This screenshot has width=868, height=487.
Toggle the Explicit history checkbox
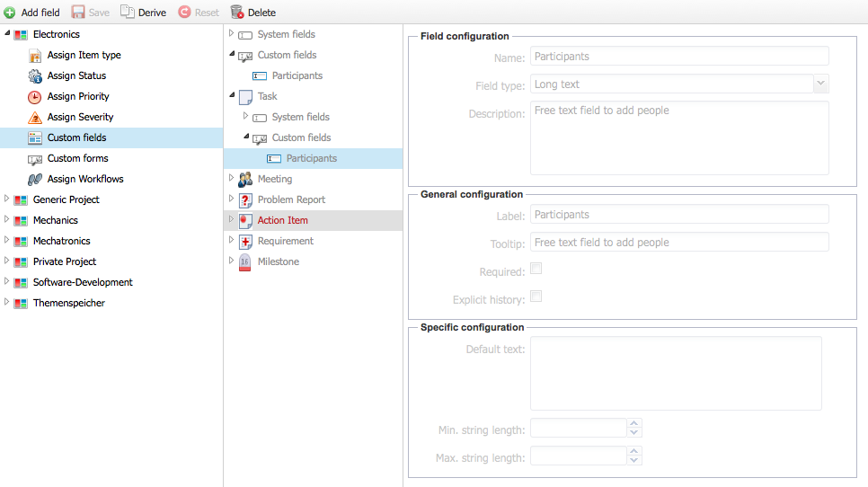point(536,297)
